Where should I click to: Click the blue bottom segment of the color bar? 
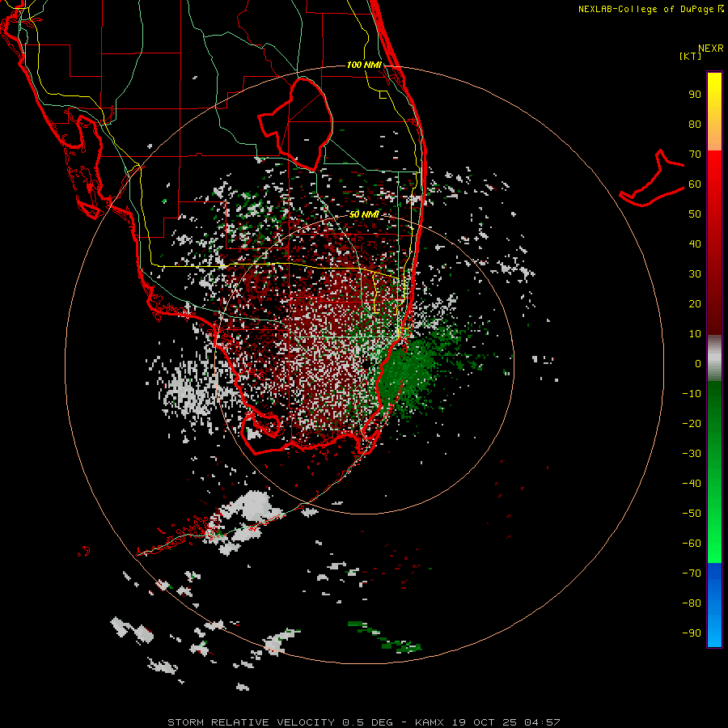tap(714, 605)
